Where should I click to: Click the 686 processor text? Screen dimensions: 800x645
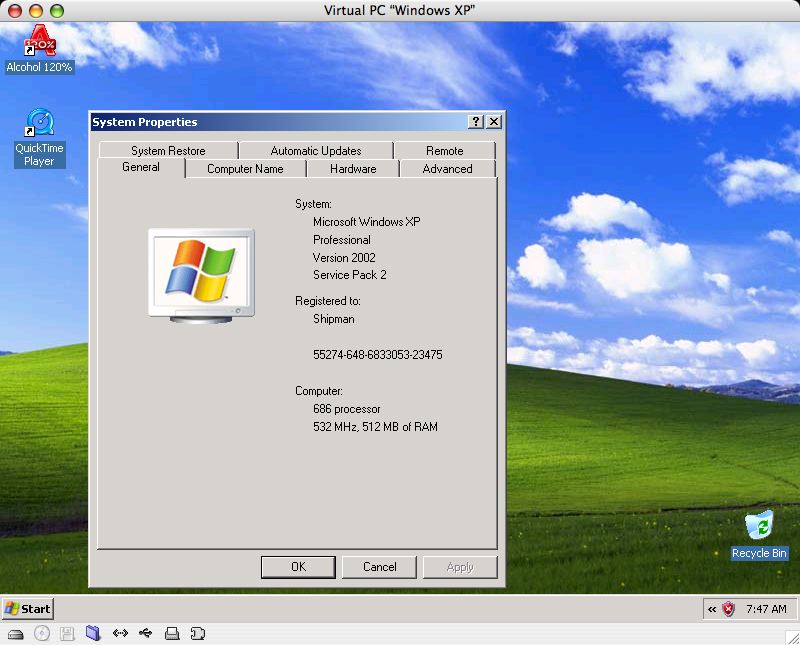pyautogui.click(x=346, y=409)
